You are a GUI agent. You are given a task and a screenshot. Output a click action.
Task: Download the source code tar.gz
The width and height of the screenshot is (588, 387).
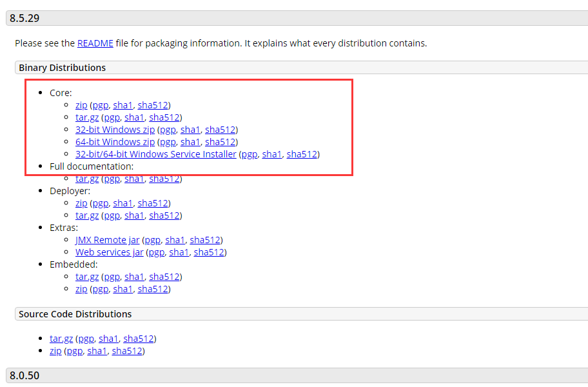pos(61,339)
